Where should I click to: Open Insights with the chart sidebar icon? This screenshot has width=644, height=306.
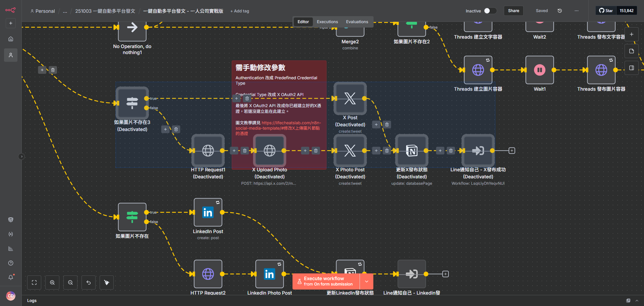[x=10, y=249]
